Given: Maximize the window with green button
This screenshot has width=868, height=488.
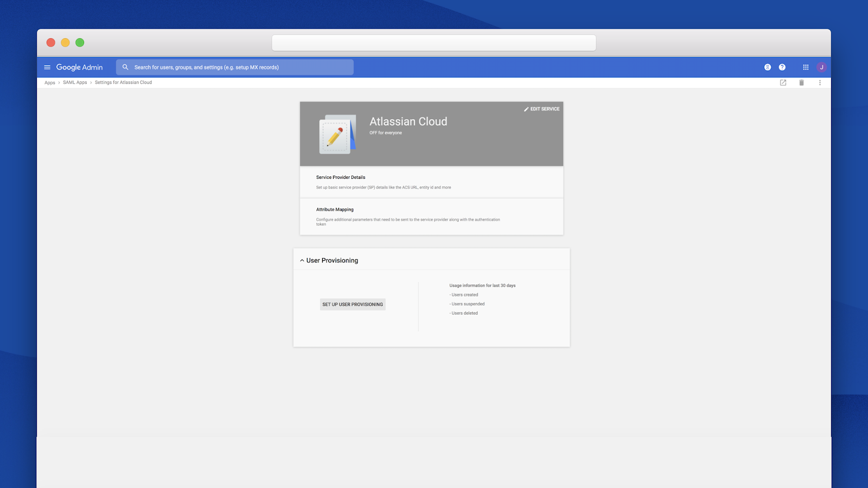Looking at the screenshot, I should [80, 43].
